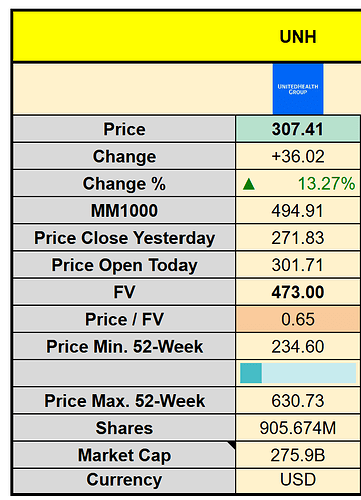
Task: Click the green up-arrow change indicator
Action: [249, 184]
